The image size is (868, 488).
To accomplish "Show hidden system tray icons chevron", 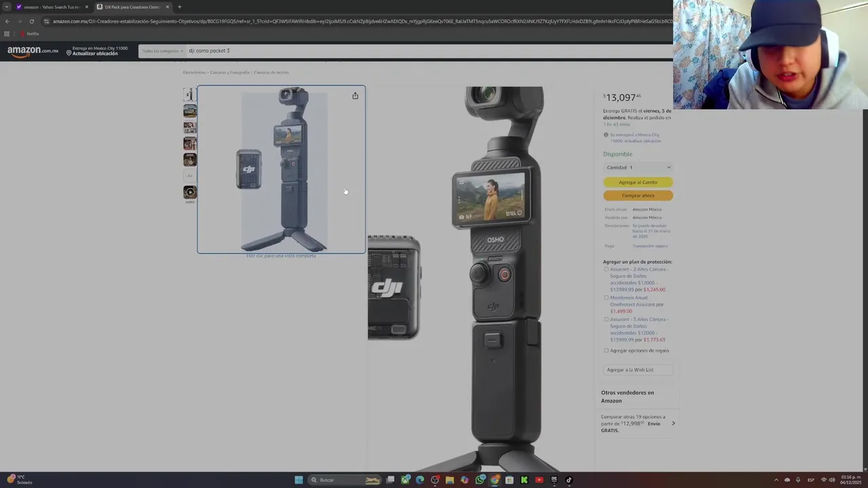I will pos(776,480).
